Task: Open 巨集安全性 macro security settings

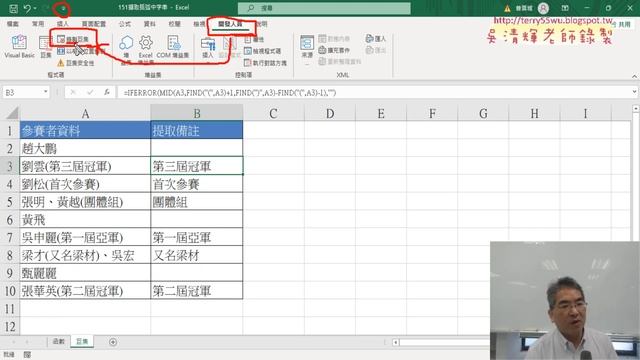Action: pos(76,63)
